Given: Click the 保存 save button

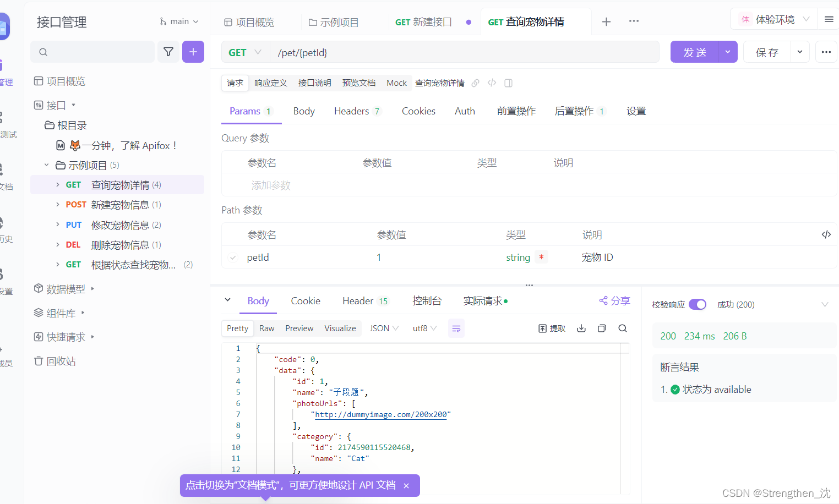Looking at the screenshot, I should pos(767,52).
